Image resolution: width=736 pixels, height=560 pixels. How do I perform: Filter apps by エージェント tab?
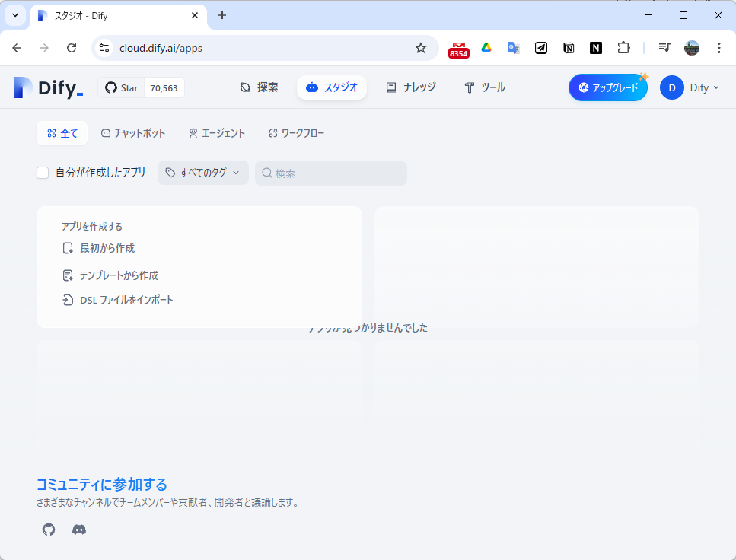[217, 133]
